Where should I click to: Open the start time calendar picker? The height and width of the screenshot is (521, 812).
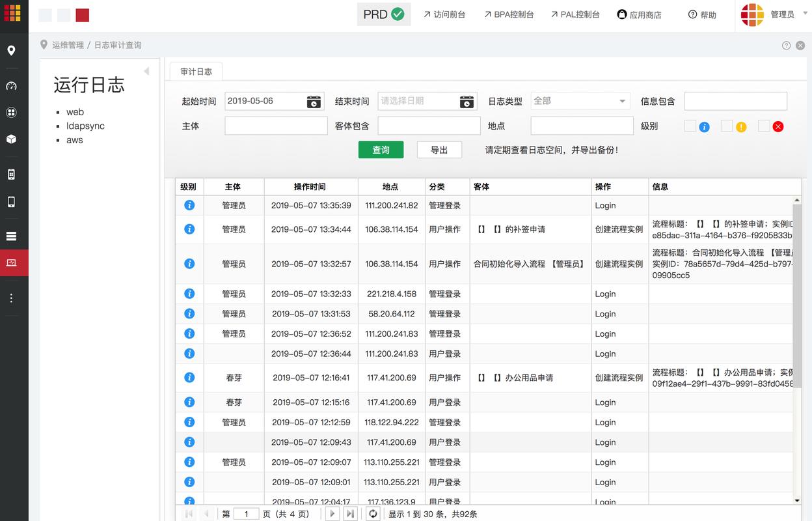pyautogui.click(x=314, y=102)
